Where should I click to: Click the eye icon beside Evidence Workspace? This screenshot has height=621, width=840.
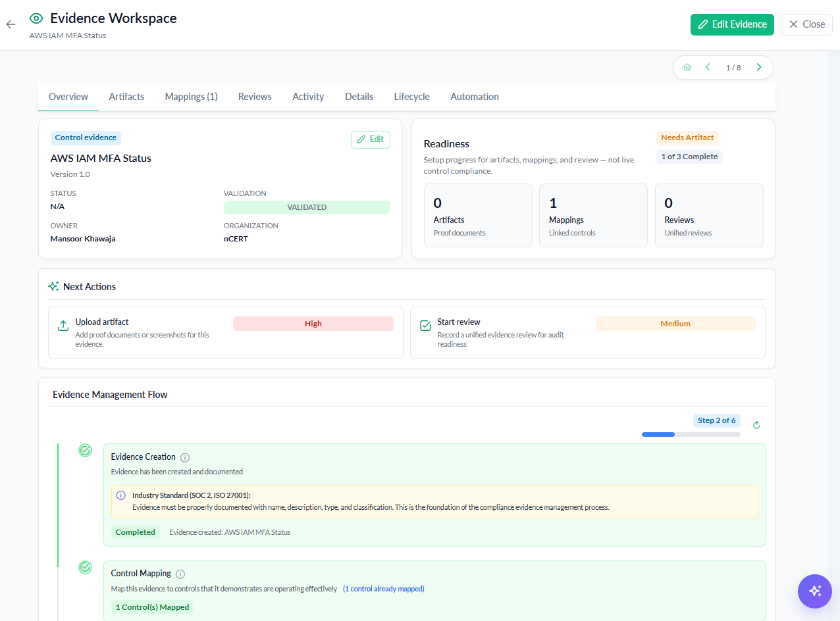tap(36, 18)
